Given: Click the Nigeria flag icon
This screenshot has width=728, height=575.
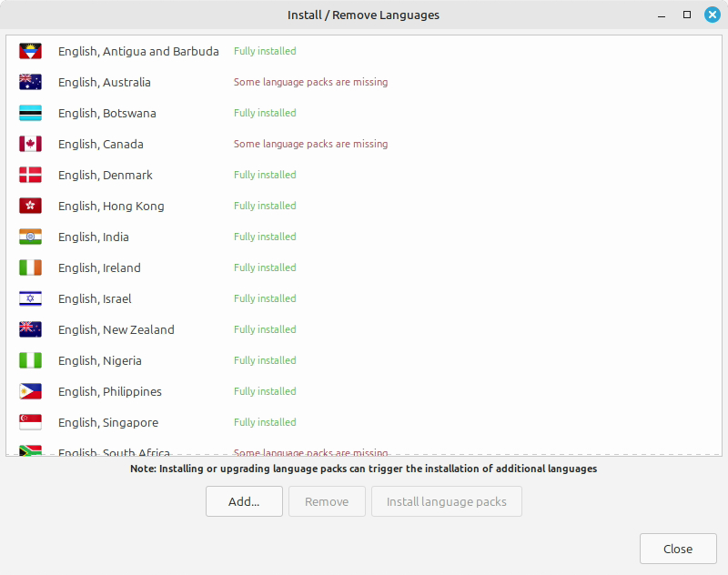Looking at the screenshot, I should (x=30, y=361).
